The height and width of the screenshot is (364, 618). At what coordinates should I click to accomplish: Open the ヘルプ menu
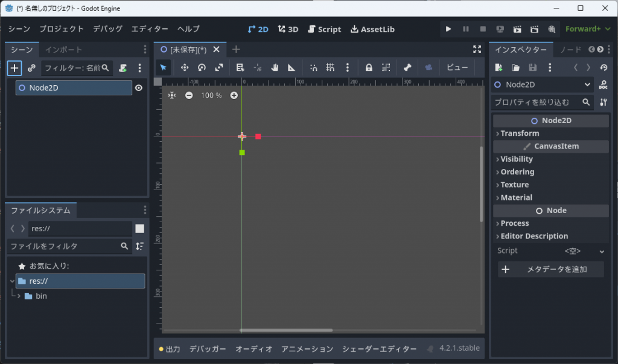(x=188, y=29)
